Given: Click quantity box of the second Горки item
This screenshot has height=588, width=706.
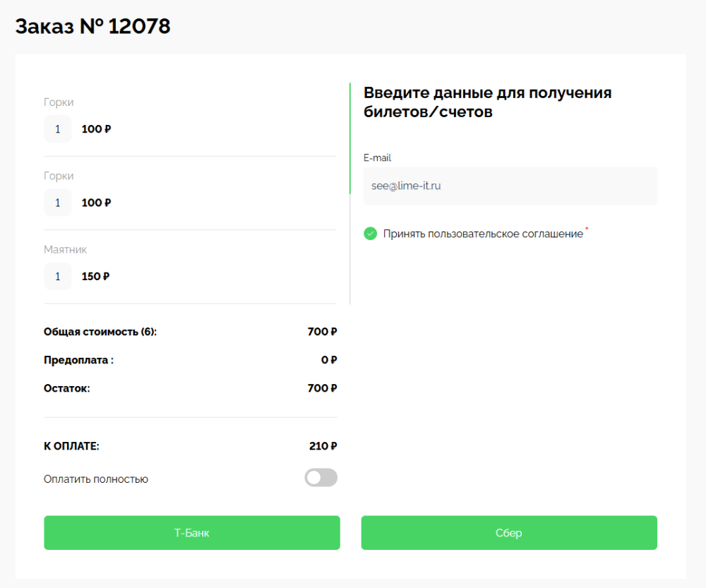Looking at the screenshot, I should (x=58, y=203).
